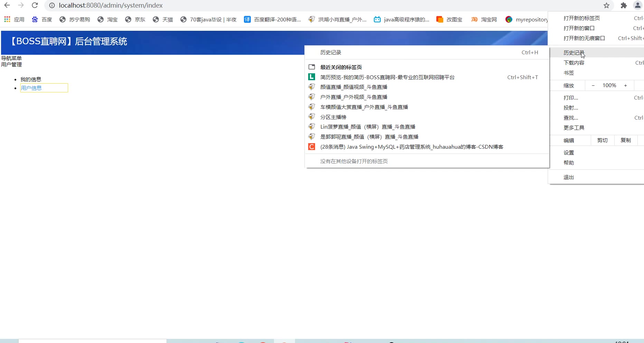This screenshot has height=343, width=644.
Task: Click 复制 in the edit row
Action: click(626, 140)
